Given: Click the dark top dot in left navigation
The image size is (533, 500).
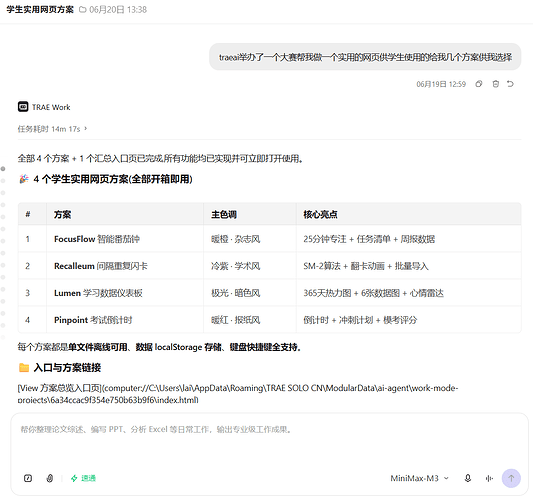Looking at the screenshot, I should [x=3, y=169].
